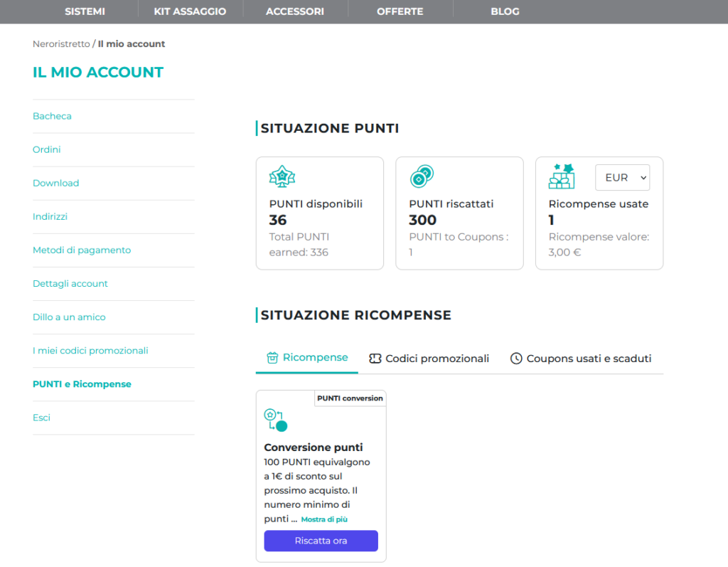Go to Ordini in account sidebar

tap(47, 149)
